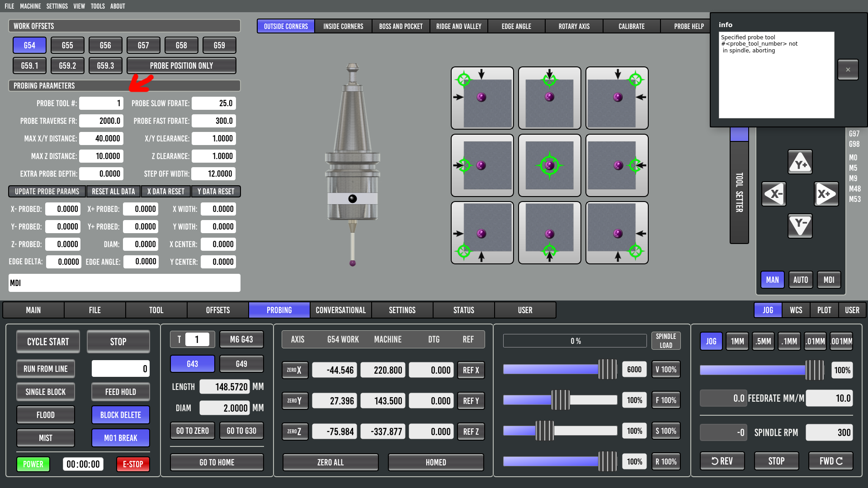This screenshot has width=868, height=488.
Task: Start spindle in reverse with REV
Action: point(722,461)
